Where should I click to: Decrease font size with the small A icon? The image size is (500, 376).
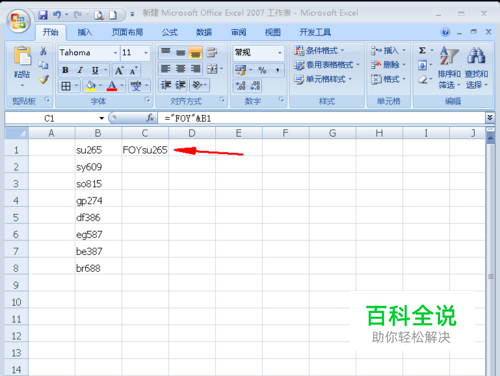[133, 70]
